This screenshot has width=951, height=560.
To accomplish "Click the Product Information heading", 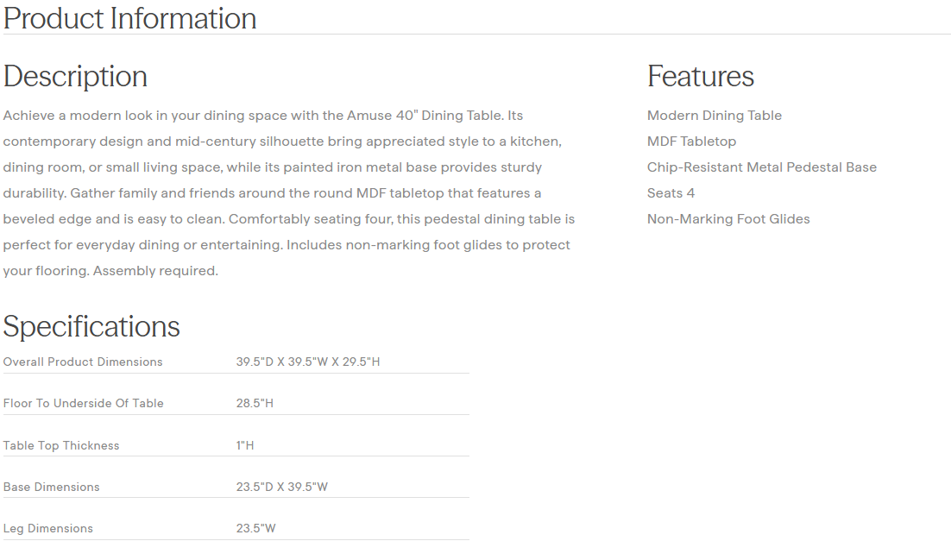I will click(129, 18).
